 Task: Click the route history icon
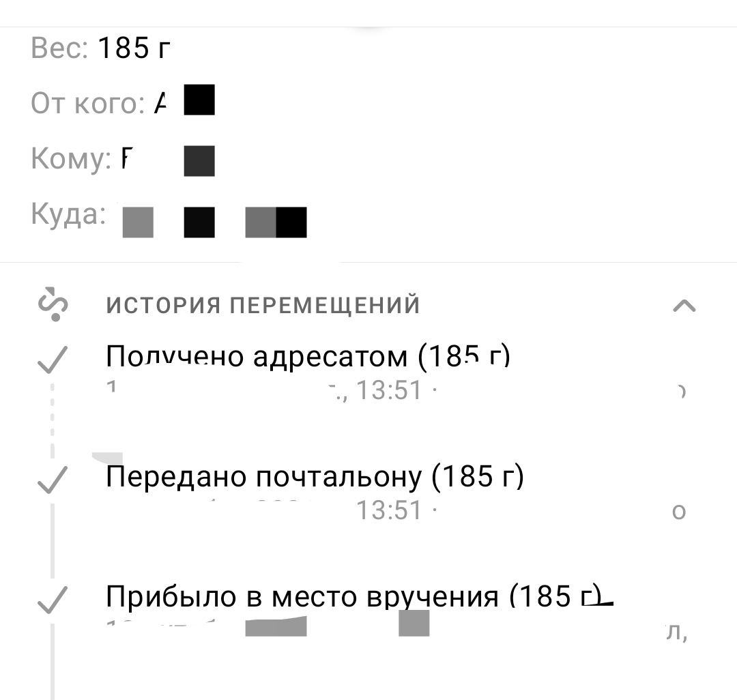click(x=53, y=304)
